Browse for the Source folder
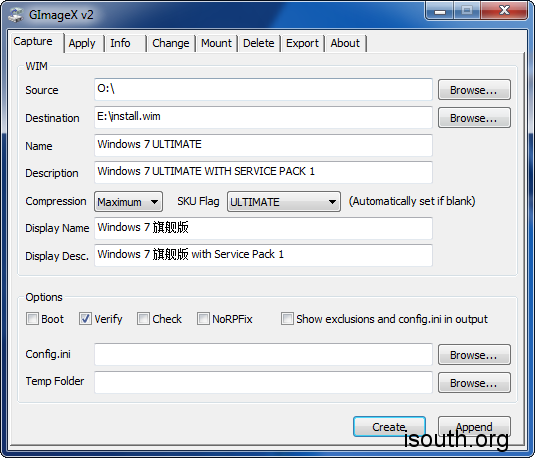Screen dimensions: 535x458 pyautogui.click(x=474, y=90)
